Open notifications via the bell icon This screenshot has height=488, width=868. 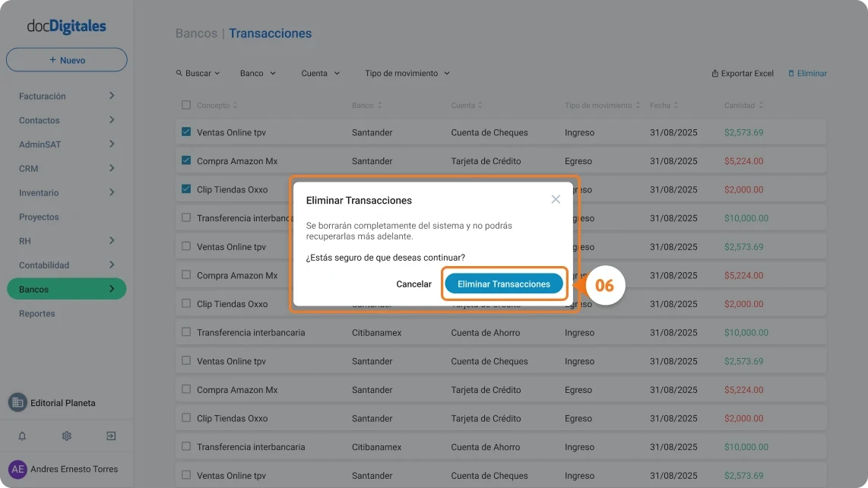click(22, 436)
